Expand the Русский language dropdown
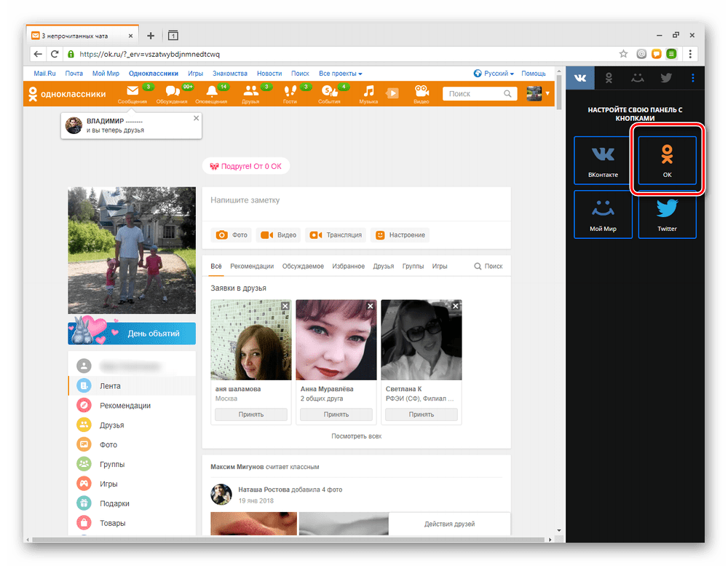 (x=499, y=74)
